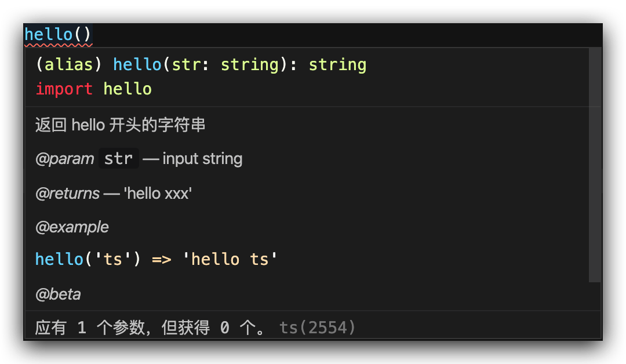Click the 'ts' argument in the example
This screenshot has width=626, height=364.
(x=112, y=259)
